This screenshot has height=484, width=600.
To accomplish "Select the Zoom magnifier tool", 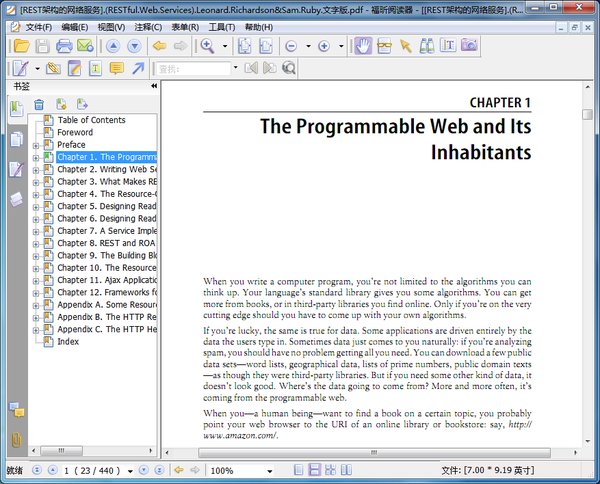I will click(207, 46).
